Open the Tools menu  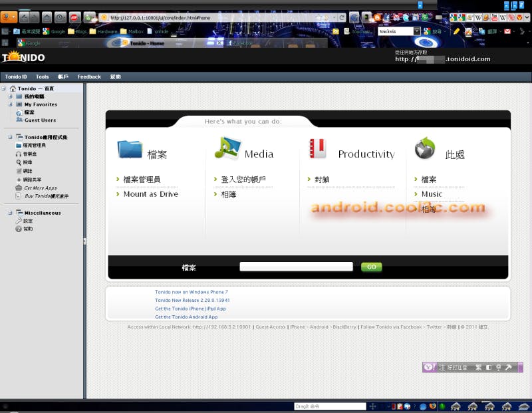[43, 76]
